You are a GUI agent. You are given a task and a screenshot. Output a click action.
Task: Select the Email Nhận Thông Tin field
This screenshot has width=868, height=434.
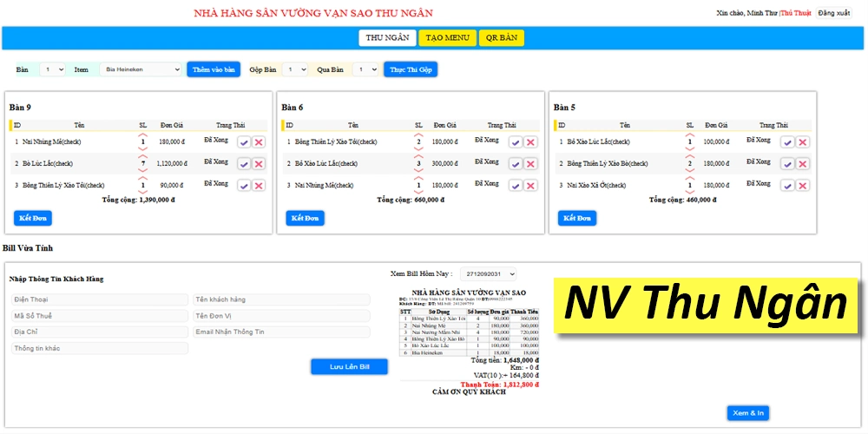coord(281,332)
